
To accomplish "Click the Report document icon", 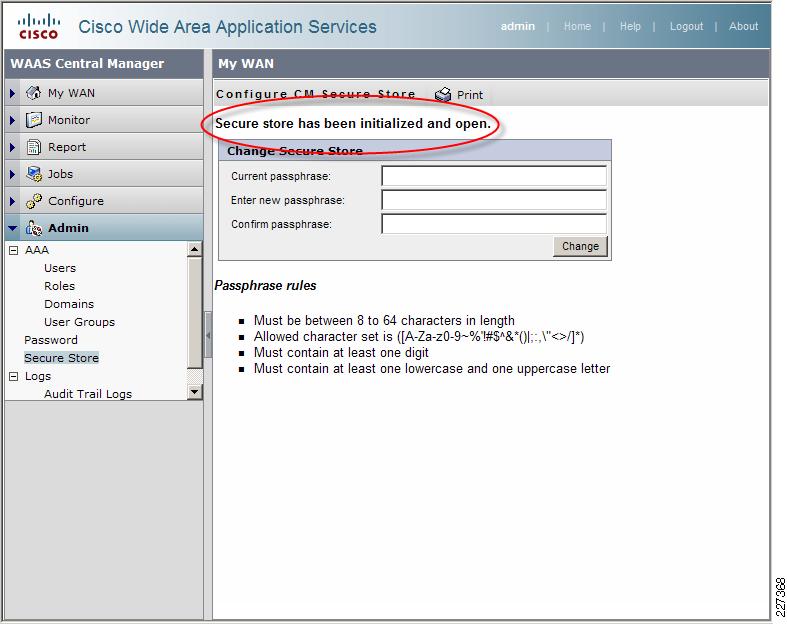I will click(x=34, y=147).
